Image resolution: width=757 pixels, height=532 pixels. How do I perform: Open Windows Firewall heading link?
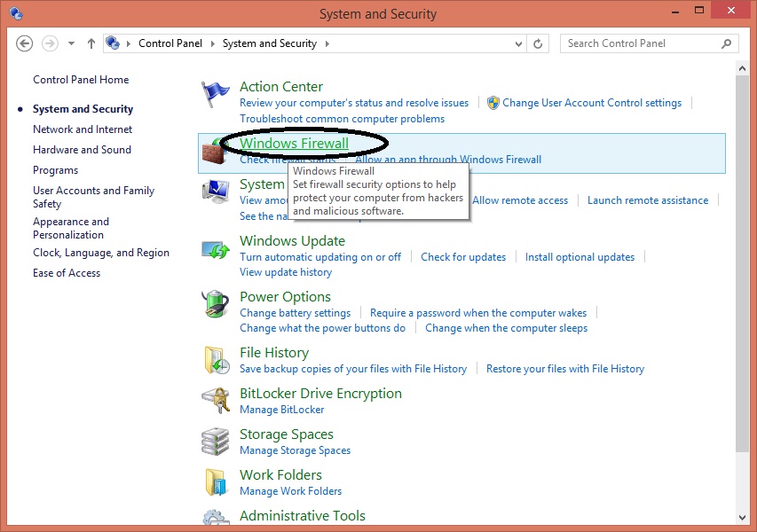(x=294, y=144)
